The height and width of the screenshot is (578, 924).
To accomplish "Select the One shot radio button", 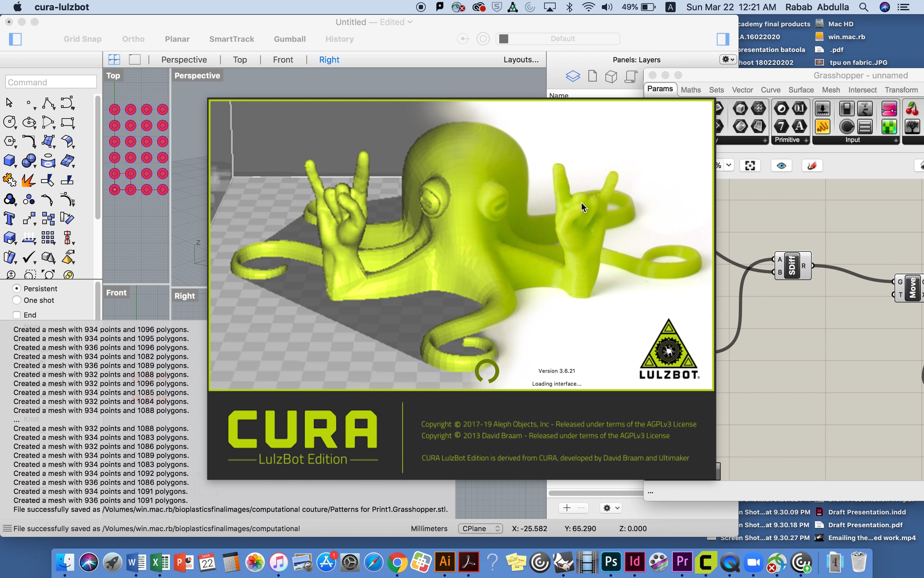I will 17,300.
